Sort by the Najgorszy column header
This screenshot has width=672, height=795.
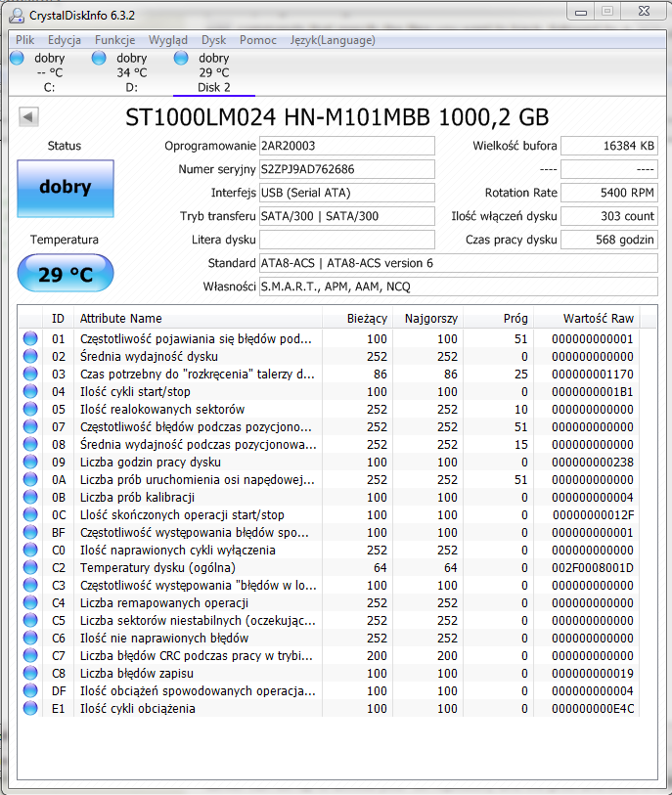[x=427, y=319]
